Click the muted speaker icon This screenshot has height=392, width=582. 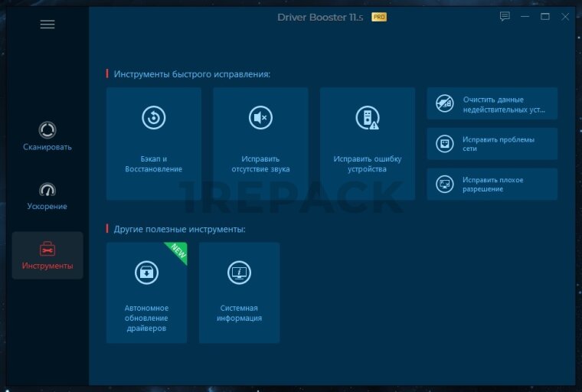260,117
